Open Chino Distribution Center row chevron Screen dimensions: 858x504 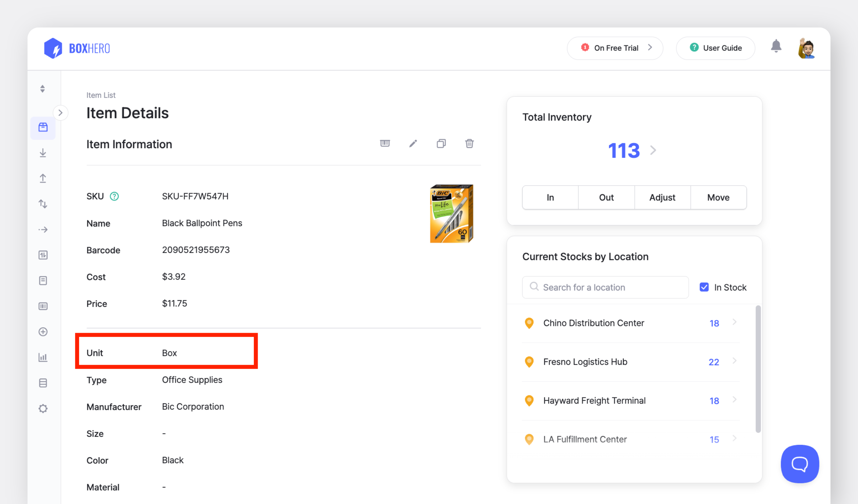(734, 322)
